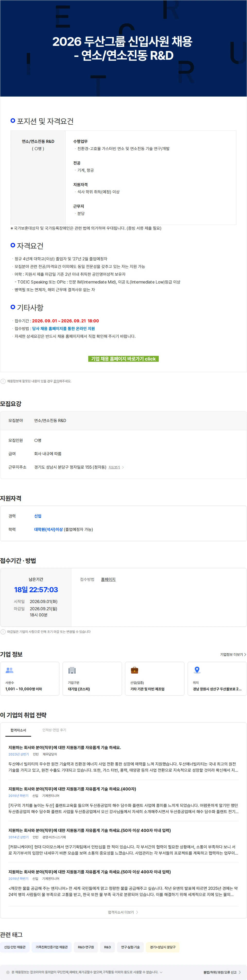The height and width of the screenshot is (980, 247).
Task: Select the 연구·실험·기술 tag
Action: [x=130, y=947]
